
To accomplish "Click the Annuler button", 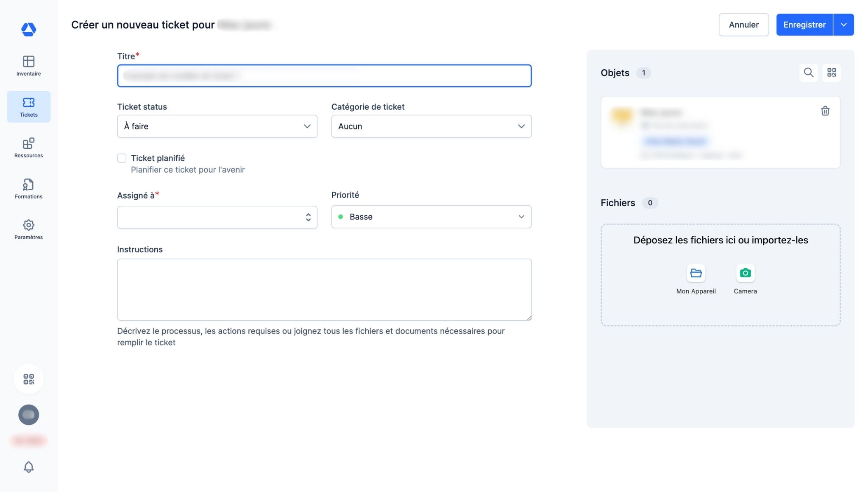I will [743, 25].
